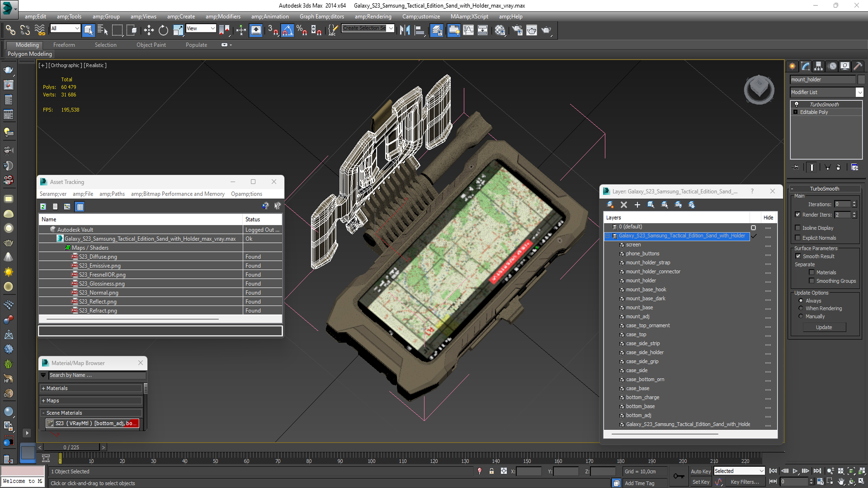Click the Select and Move tool
868x488 pixels.
(x=149, y=30)
